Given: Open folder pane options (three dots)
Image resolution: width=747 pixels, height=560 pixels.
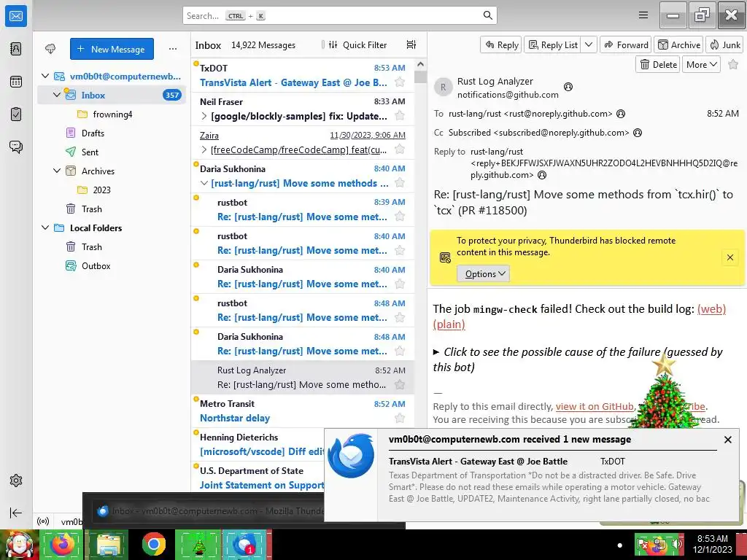Looking at the screenshot, I should tap(173, 49).
